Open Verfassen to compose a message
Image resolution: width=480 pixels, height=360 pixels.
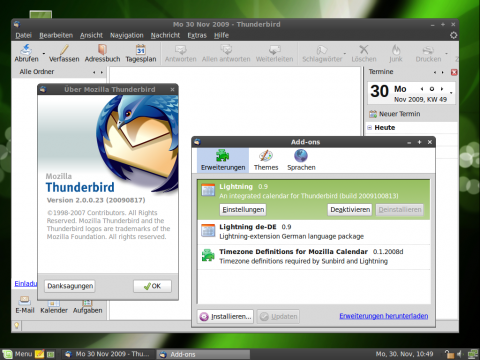[64, 54]
